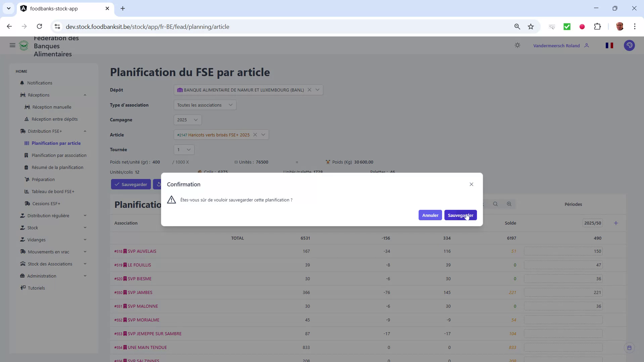644x362 pixels.
Task: Open the theme palette color picker
Action: pyautogui.click(x=630, y=45)
